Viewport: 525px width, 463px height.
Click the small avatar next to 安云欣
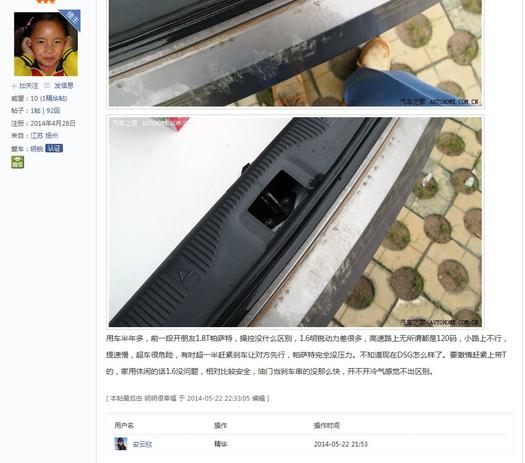pyautogui.click(x=121, y=444)
